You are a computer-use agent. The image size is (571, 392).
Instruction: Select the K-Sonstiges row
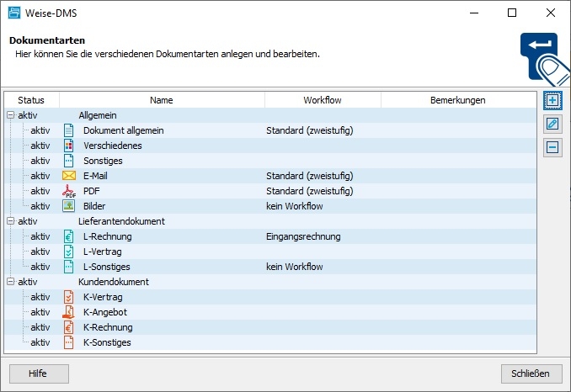coord(107,342)
